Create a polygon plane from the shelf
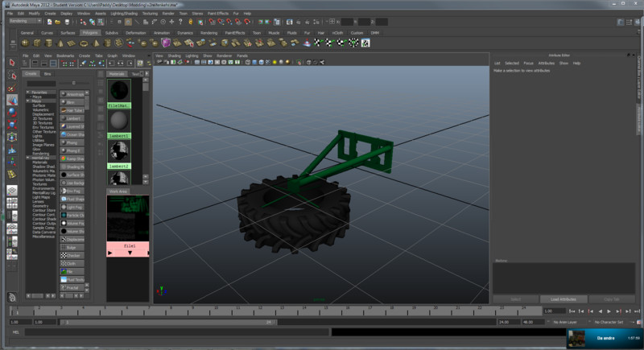This screenshot has height=350, width=644. click(72, 43)
